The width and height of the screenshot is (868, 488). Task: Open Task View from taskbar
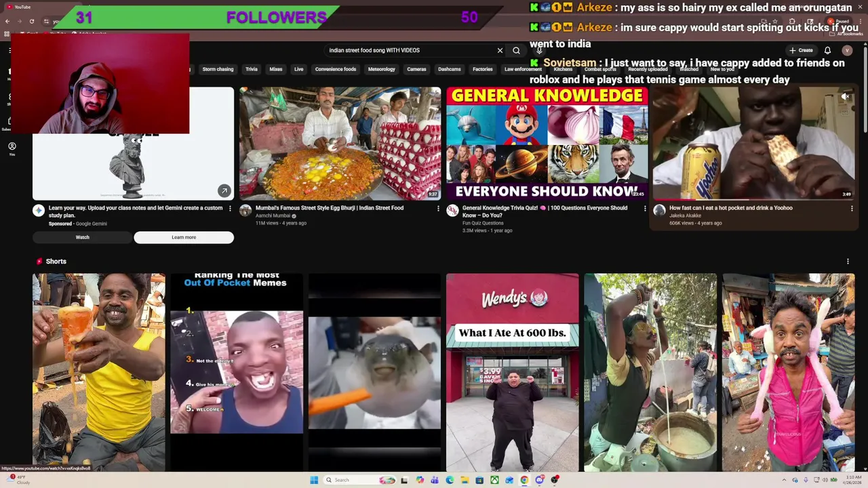[x=404, y=480]
